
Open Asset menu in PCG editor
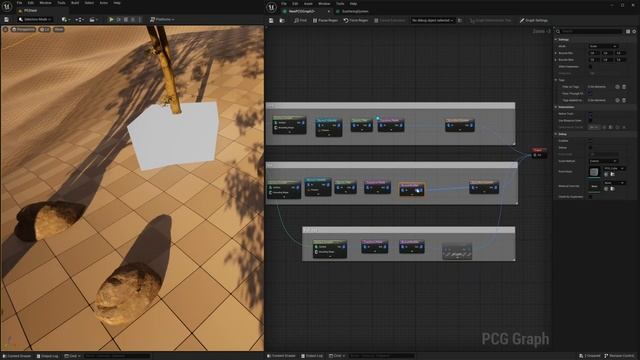[308, 4]
